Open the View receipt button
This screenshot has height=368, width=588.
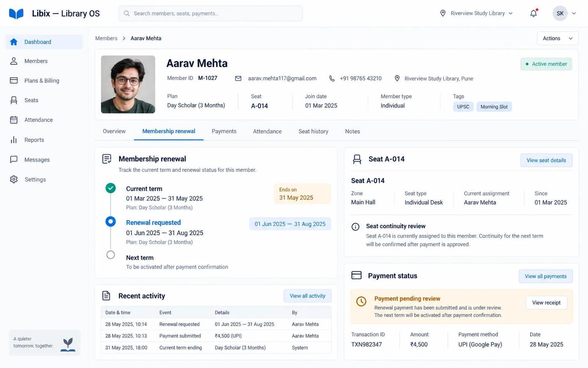546,303
